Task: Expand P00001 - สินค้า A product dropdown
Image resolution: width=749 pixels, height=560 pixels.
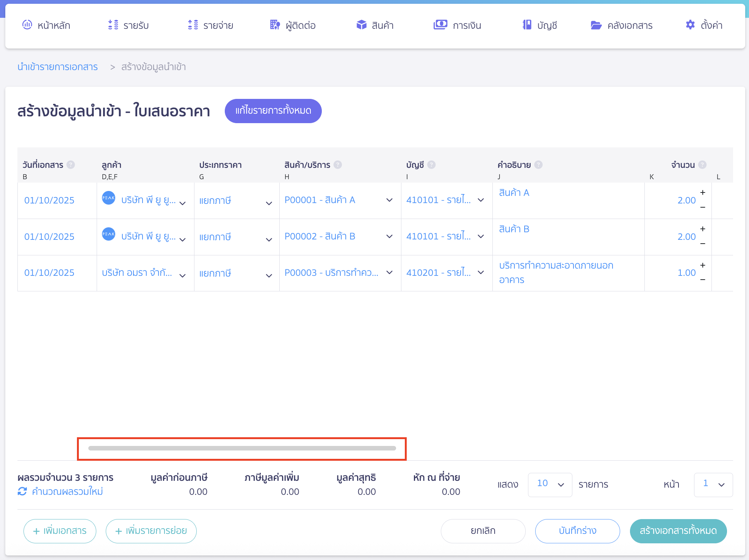Action: (x=389, y=200)
